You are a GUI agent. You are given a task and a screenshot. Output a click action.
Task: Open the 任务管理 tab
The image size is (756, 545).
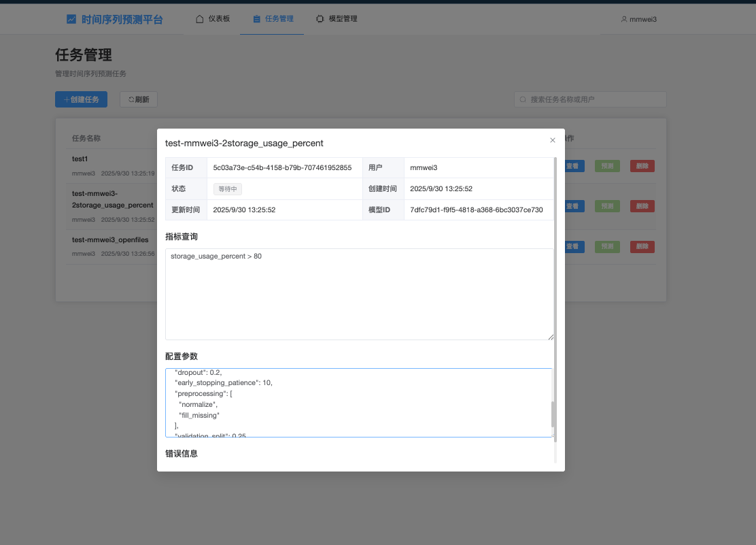[x=273, y=19]
